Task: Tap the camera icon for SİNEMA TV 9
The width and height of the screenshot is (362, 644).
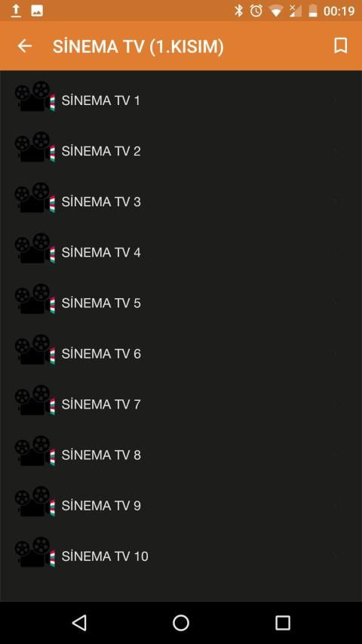Action: click(x=35, y=501)
